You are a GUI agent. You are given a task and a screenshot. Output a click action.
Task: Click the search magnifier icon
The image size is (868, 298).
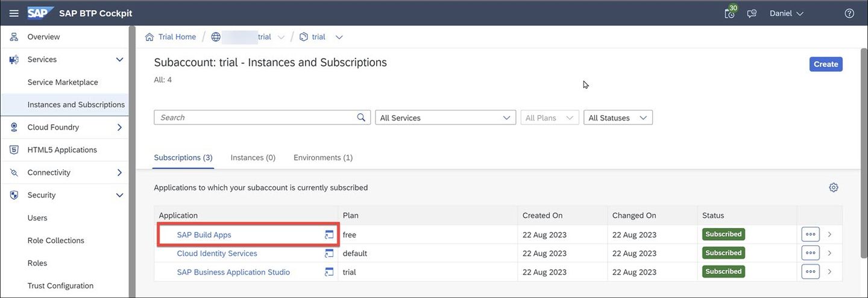point(361,118)
